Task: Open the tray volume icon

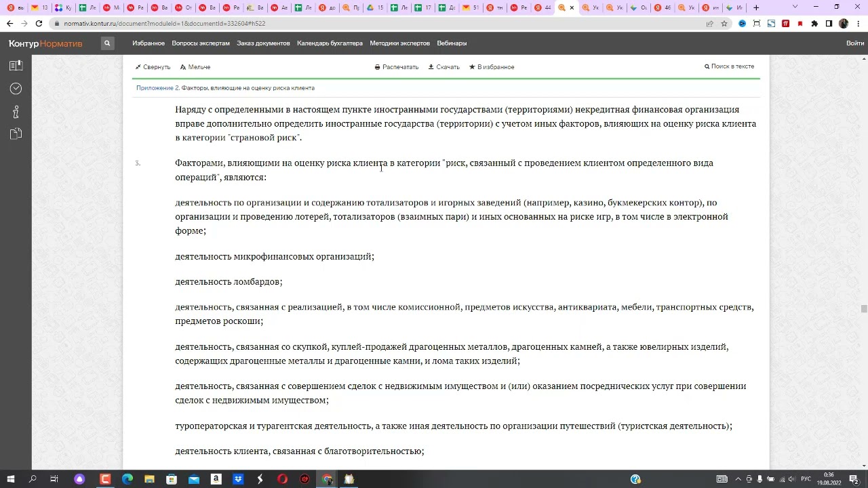Action: click(x=792, y=479)
